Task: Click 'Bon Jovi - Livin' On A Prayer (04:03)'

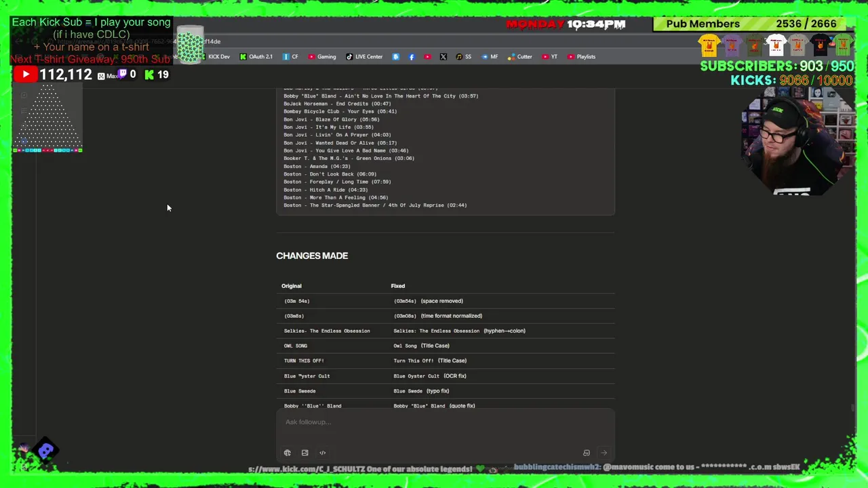Action: [x=337, y=135]
